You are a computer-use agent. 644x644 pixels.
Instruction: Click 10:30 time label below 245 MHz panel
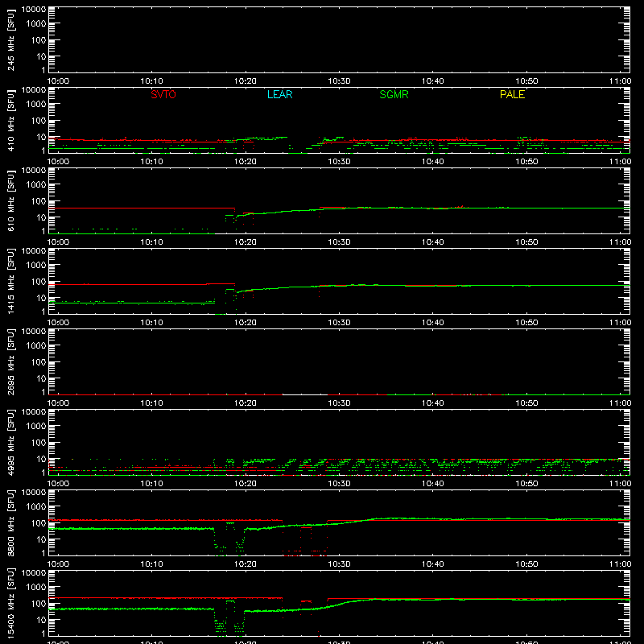point(339,81)
